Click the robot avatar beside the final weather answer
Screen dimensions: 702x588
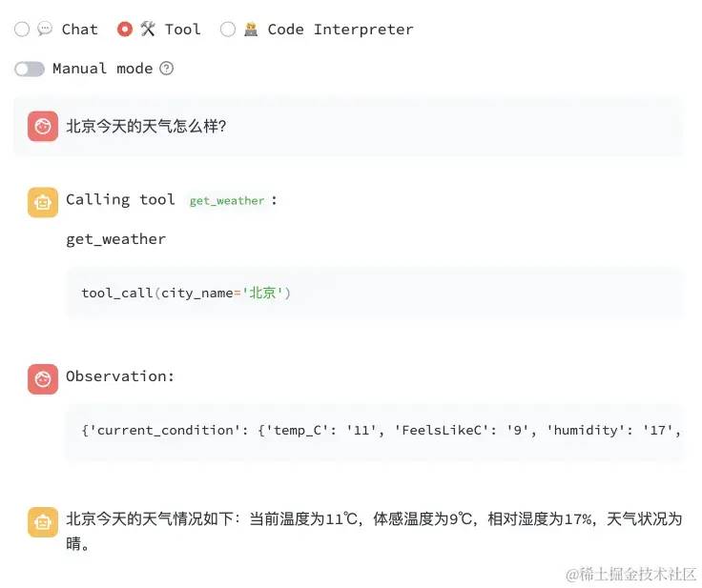coord(43,522)
